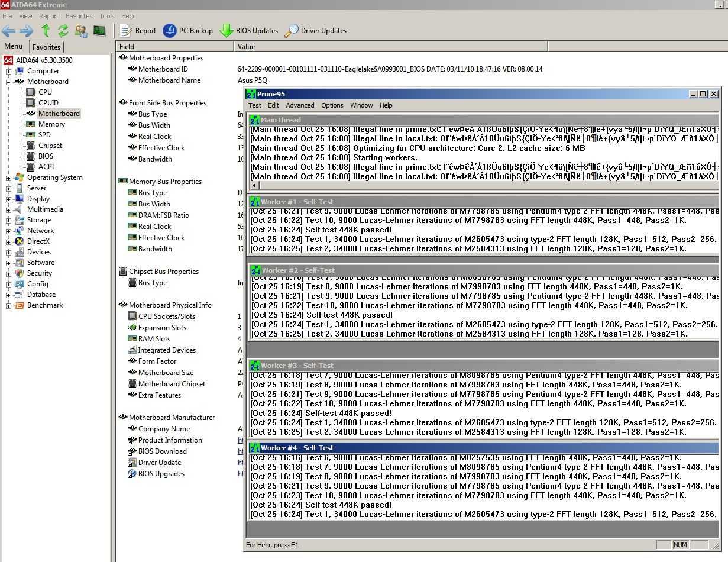728x562 pixels.
Task: Expand the Server tree node
Action: coord(9,188)
